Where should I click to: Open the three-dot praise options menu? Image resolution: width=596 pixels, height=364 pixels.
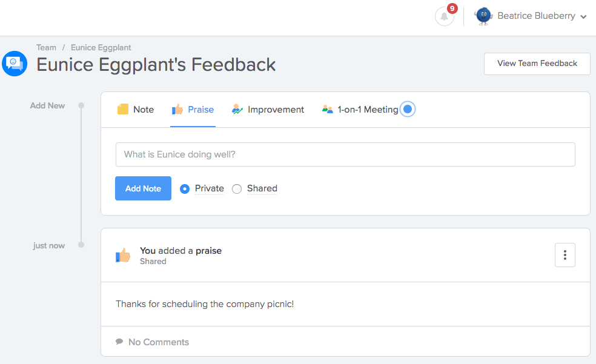point(565,255)
